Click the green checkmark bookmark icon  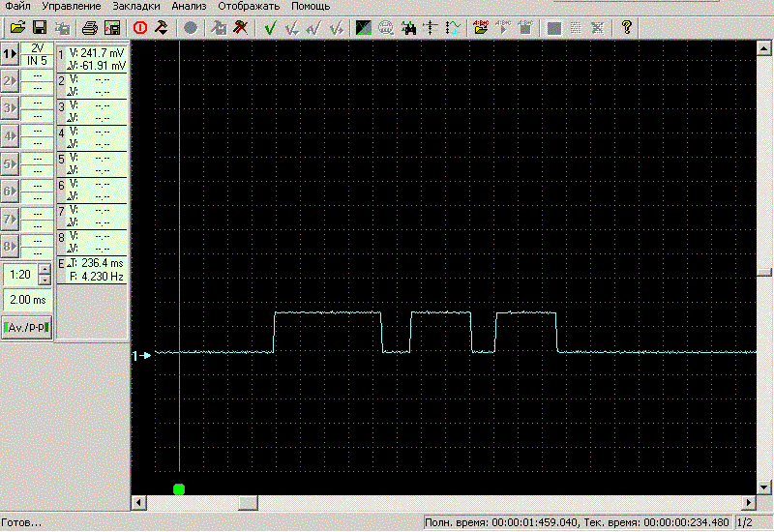coord(270,28)
